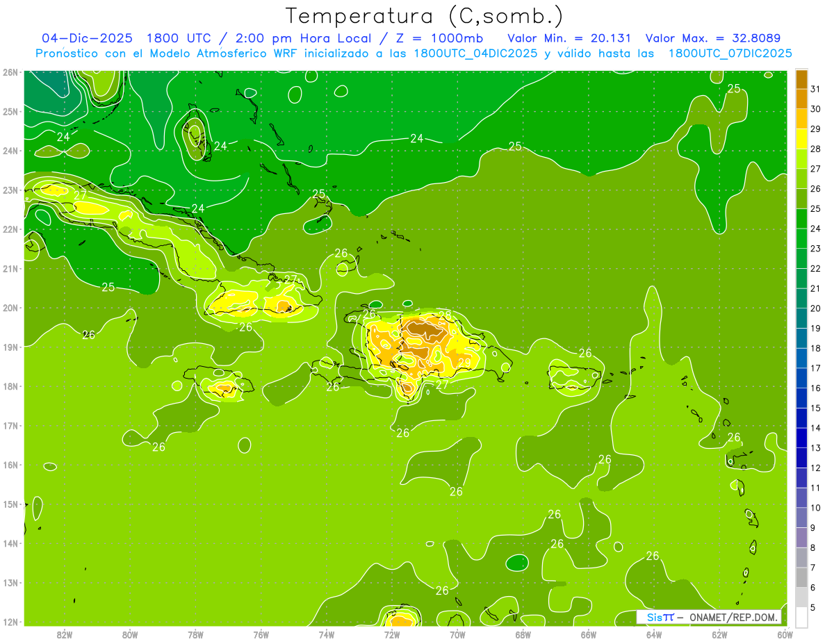Click the "ONAMET/REP.DOM." credit label

coord(733,618)
